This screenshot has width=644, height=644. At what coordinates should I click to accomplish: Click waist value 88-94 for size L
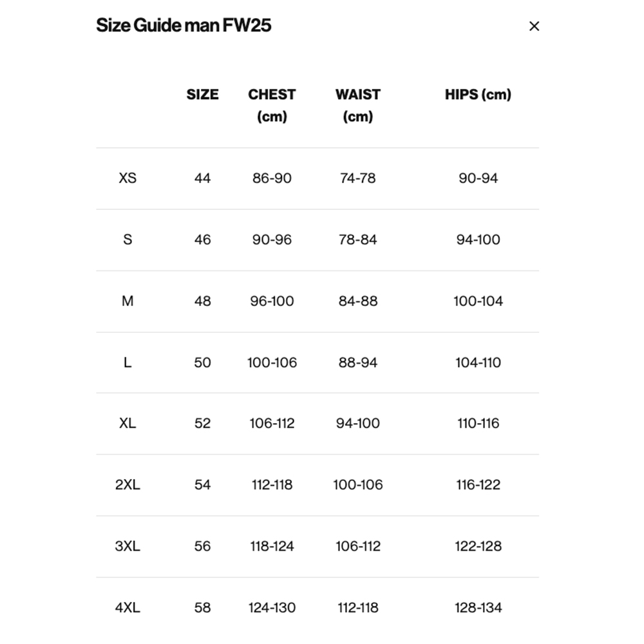point(357,363)
